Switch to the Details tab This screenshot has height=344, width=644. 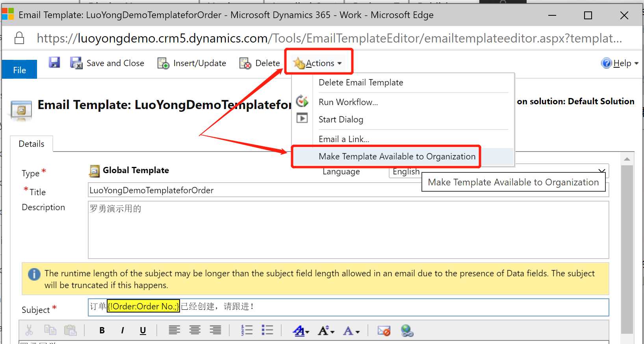(x=32, y=144)
